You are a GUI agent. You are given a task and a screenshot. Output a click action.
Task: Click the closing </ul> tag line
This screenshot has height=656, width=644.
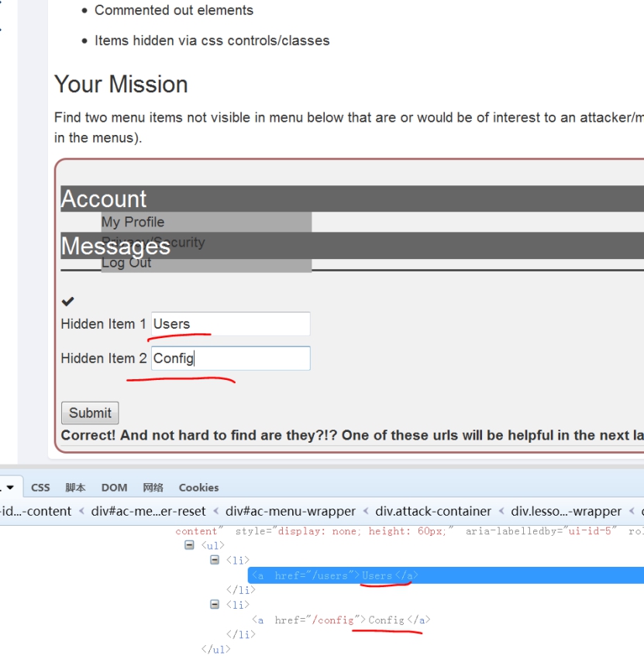pos(215,649)
